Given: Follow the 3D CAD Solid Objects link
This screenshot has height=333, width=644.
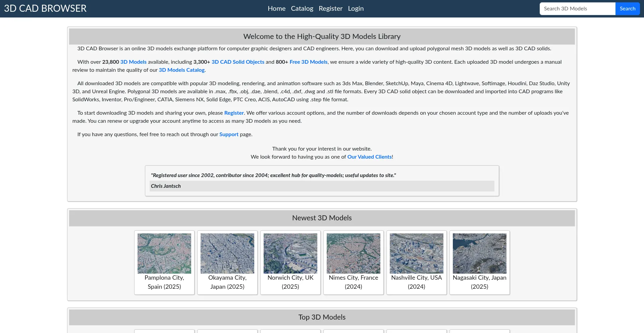Looking at the screenshot, I should 238,62.
